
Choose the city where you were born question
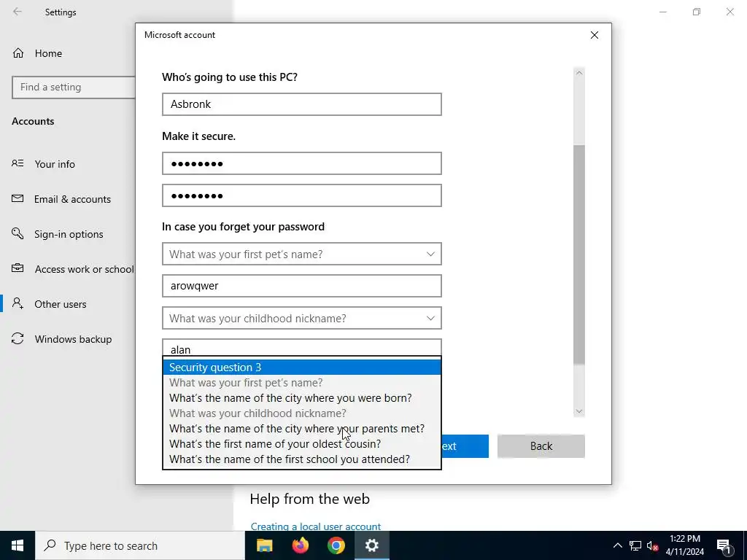[x=301, y=397]
